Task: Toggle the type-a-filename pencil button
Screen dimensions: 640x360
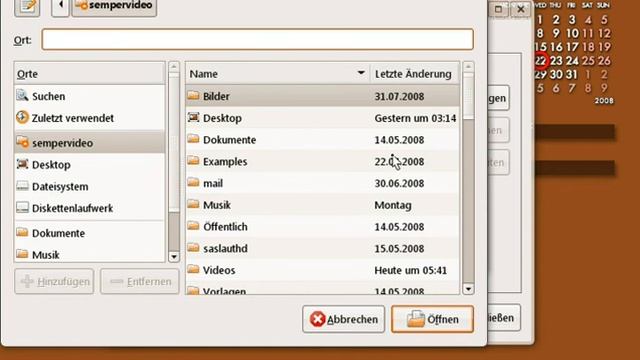Action: point(27,7)
